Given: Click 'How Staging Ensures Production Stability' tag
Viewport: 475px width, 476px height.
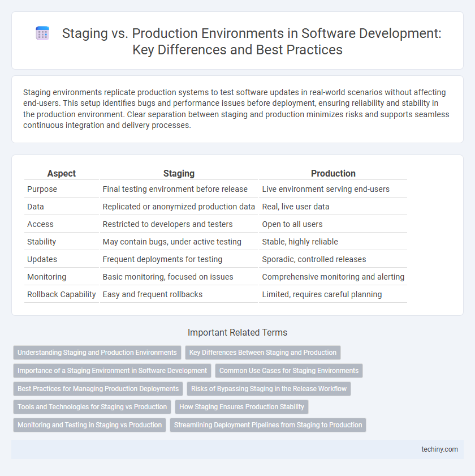Looking at the screenshot, I should 242,407.
